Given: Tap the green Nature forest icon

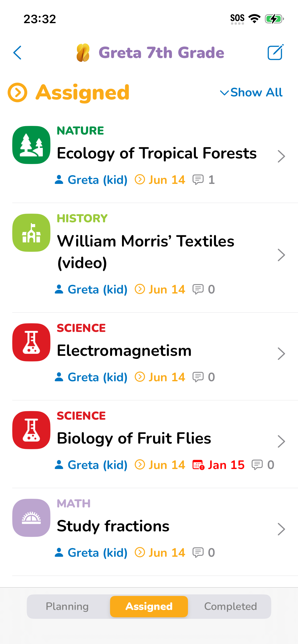Looking at the screenshot, I should coord(31,145).
